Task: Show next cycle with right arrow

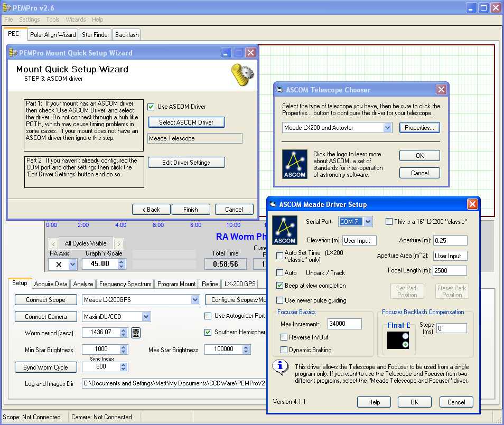Action: pos(119,244)
